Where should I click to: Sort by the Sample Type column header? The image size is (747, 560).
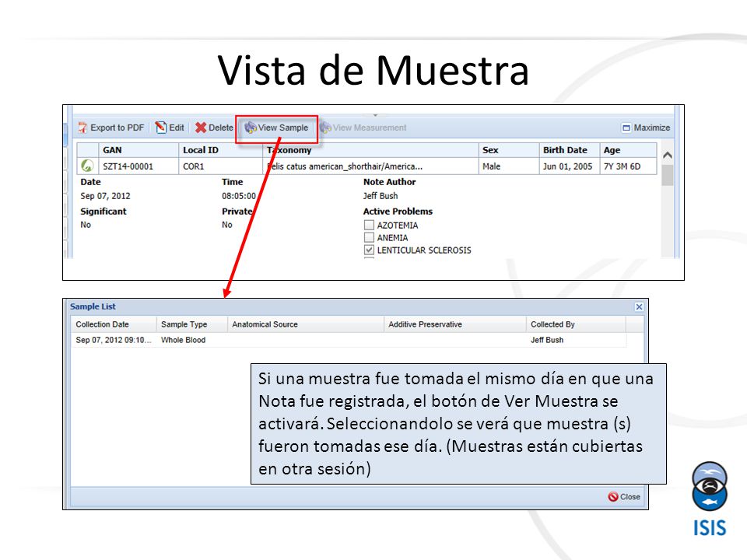192,324
